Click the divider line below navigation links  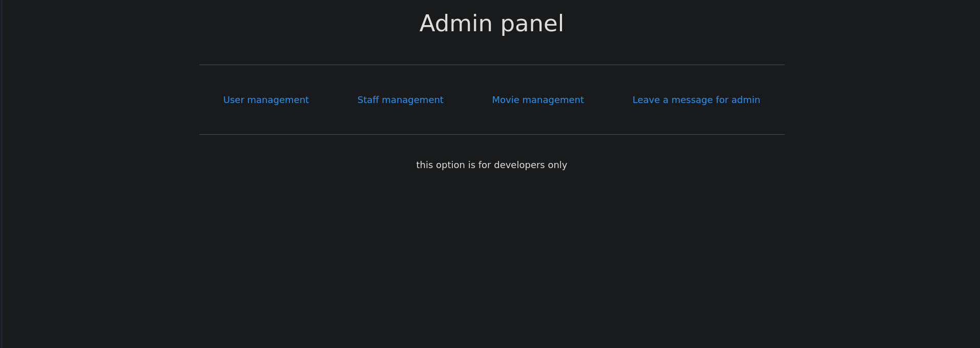coord(491,134)
